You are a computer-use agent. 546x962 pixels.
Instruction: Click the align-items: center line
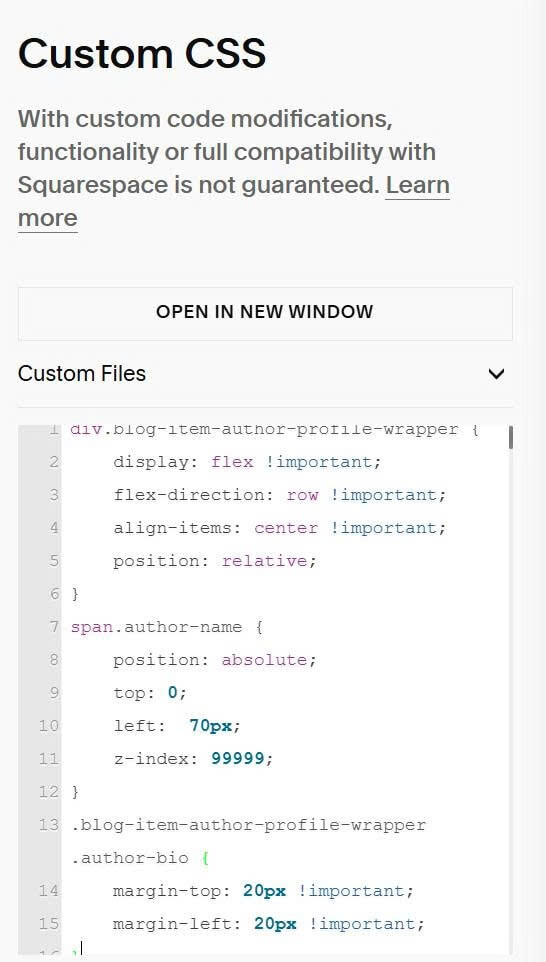[x=279, y=528]
